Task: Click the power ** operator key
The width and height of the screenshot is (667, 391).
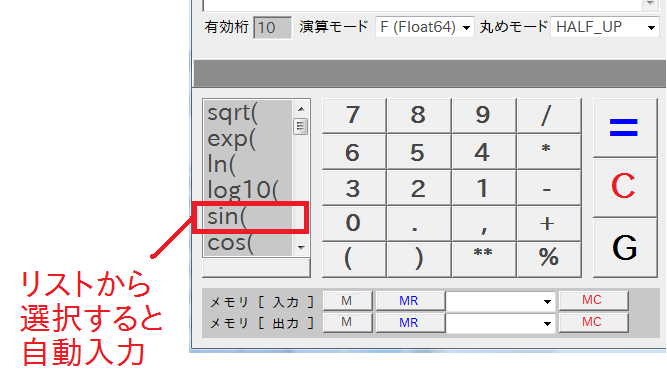Action: [x=484, y=259]
